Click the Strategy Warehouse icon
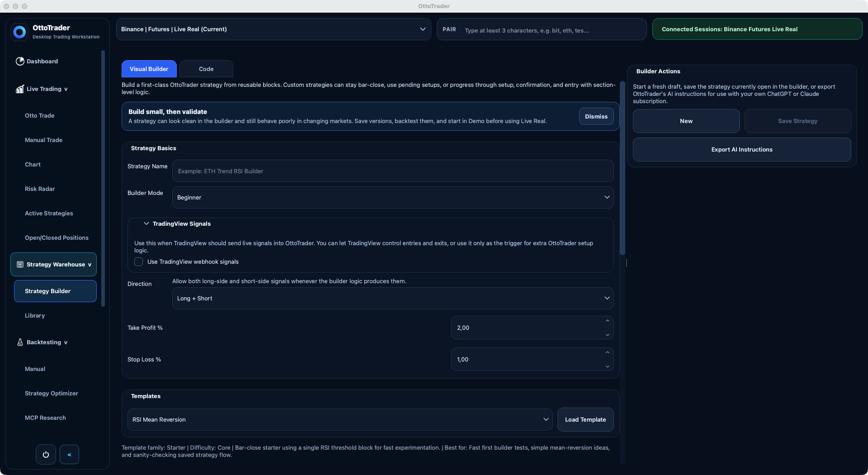Viewport: 868px width, 475px height. click(20, 265)
